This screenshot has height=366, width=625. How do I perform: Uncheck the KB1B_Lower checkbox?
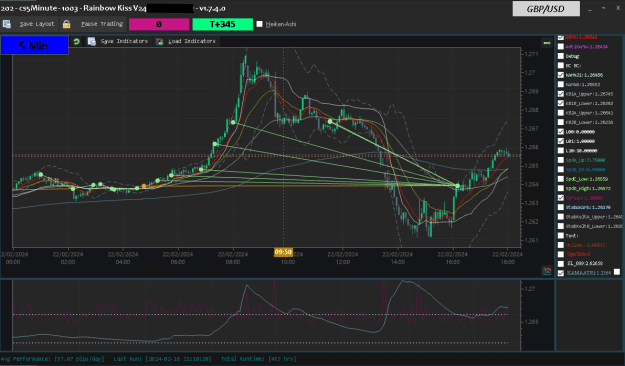click(561, 103)
